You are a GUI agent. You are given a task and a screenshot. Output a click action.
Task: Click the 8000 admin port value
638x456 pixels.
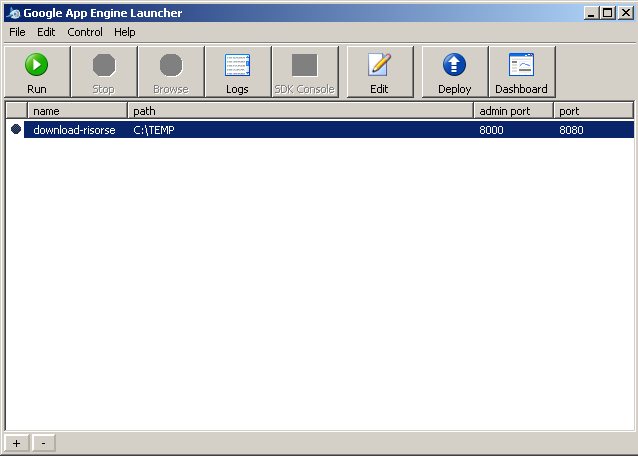click(491, 130)
